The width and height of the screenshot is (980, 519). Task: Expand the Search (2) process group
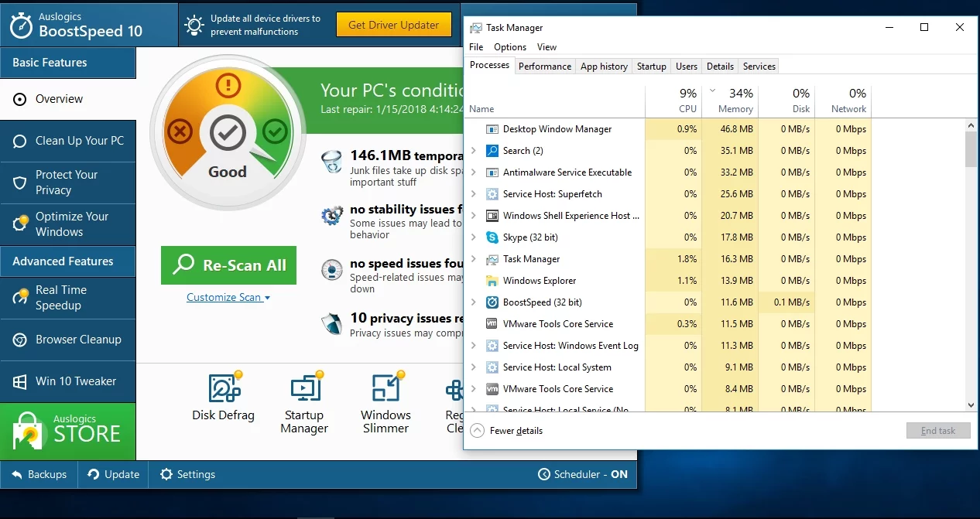pos(474,151)
